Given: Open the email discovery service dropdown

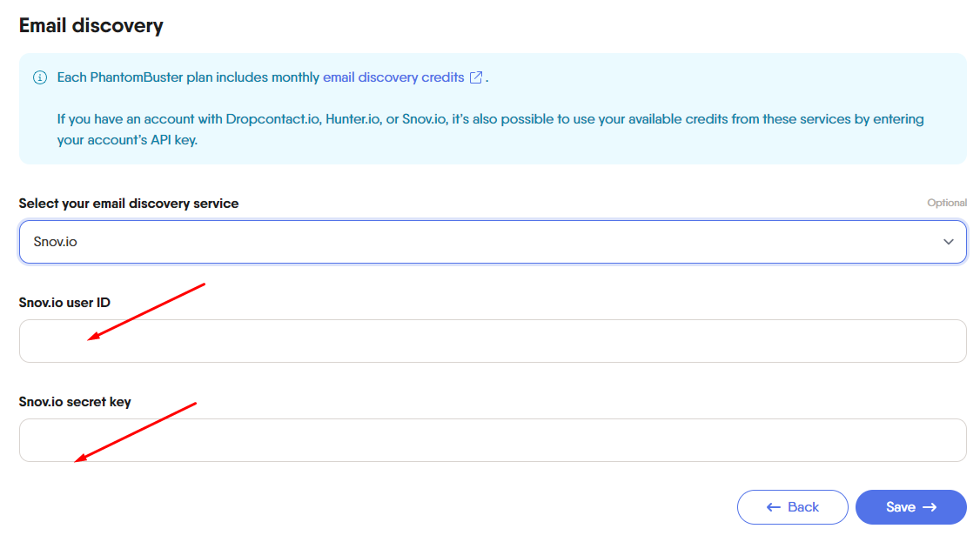Looking at the screenshot, I should (x=493, y=242).
